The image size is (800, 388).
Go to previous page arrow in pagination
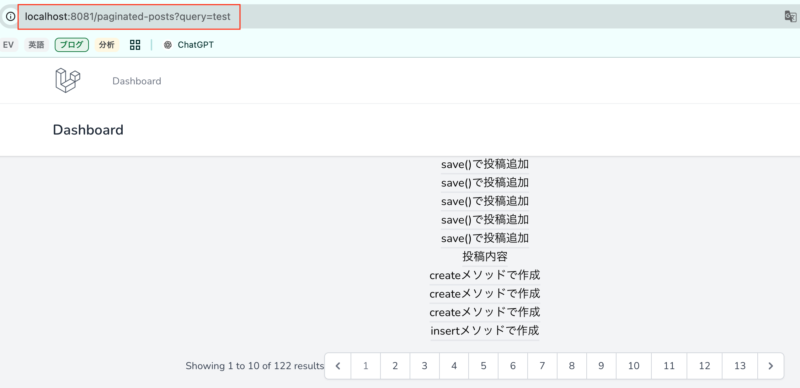tap(338, 366)
